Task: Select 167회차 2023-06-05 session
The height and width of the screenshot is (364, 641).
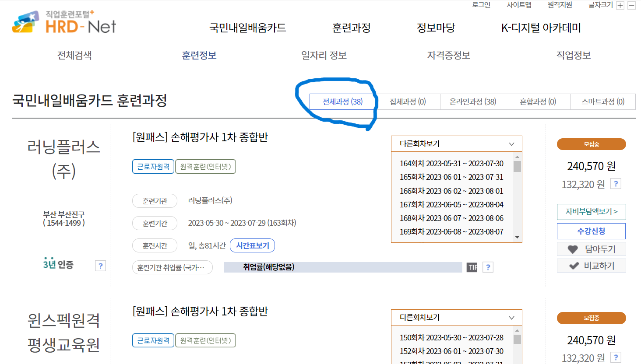Action: coord(451,205)
